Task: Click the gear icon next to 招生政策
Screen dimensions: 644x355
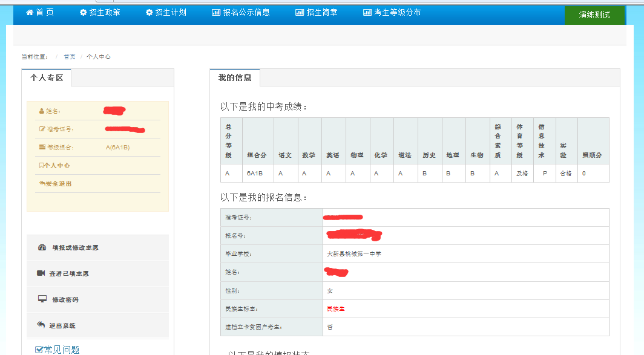Action: coord(84,13)
